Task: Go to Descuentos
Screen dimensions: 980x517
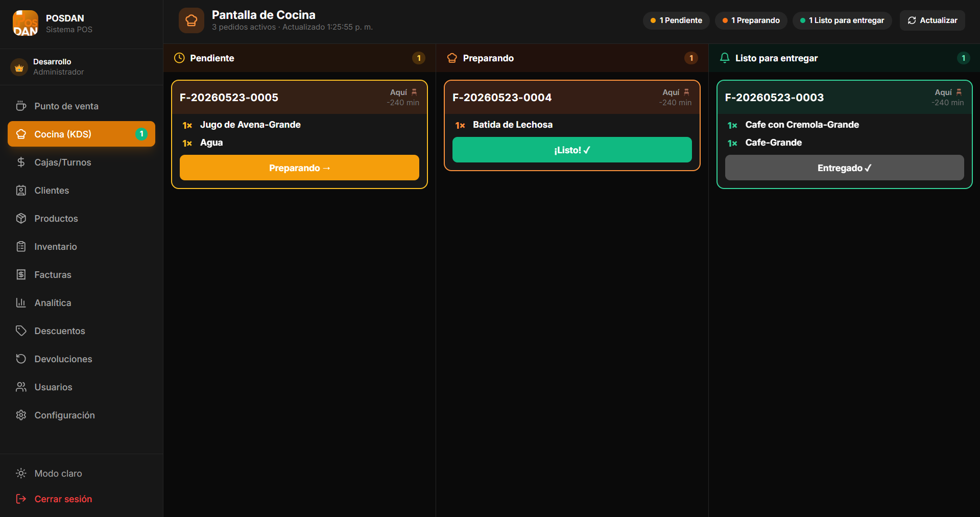Action: (81, 331)
